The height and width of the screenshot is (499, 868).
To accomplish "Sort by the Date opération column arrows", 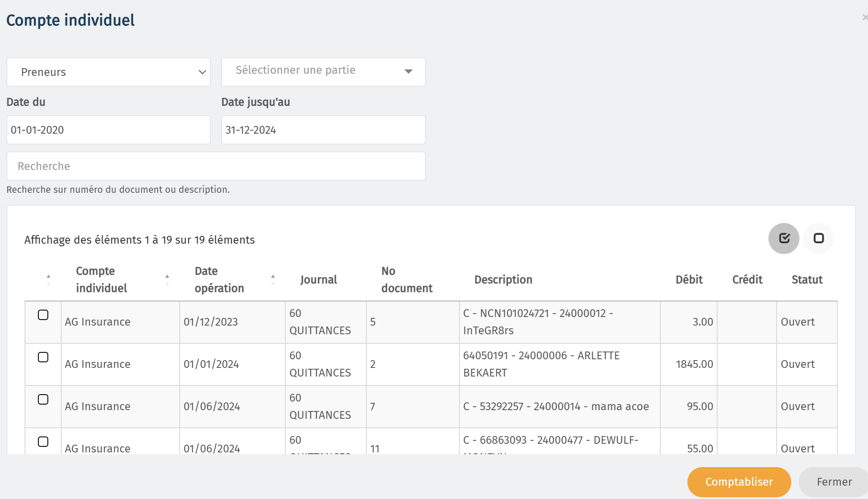I will [273, 279].
